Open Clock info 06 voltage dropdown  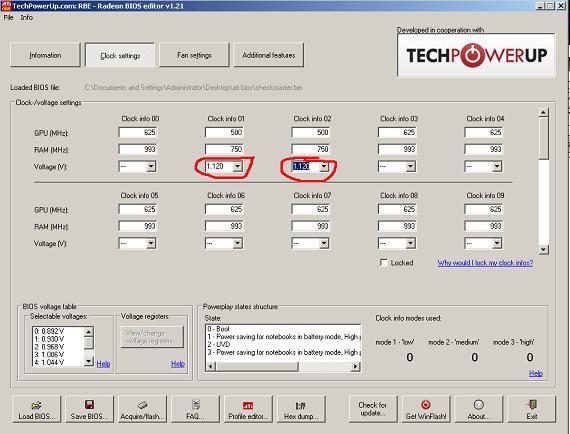[x=237, y=243]
